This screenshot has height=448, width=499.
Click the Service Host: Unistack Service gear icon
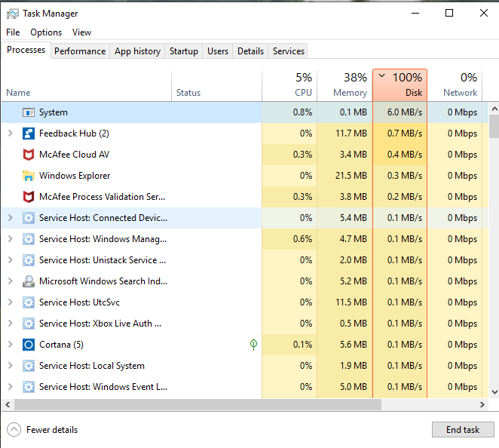point(29,260)
